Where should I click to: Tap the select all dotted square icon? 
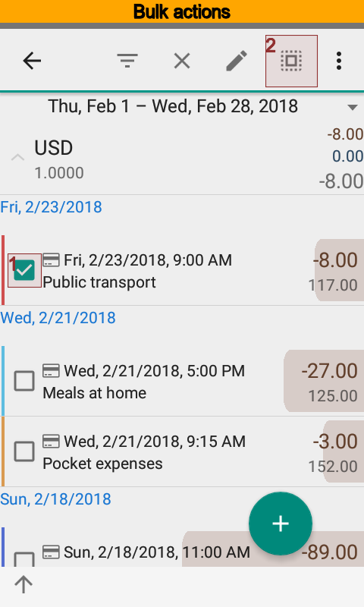point(291,61)
